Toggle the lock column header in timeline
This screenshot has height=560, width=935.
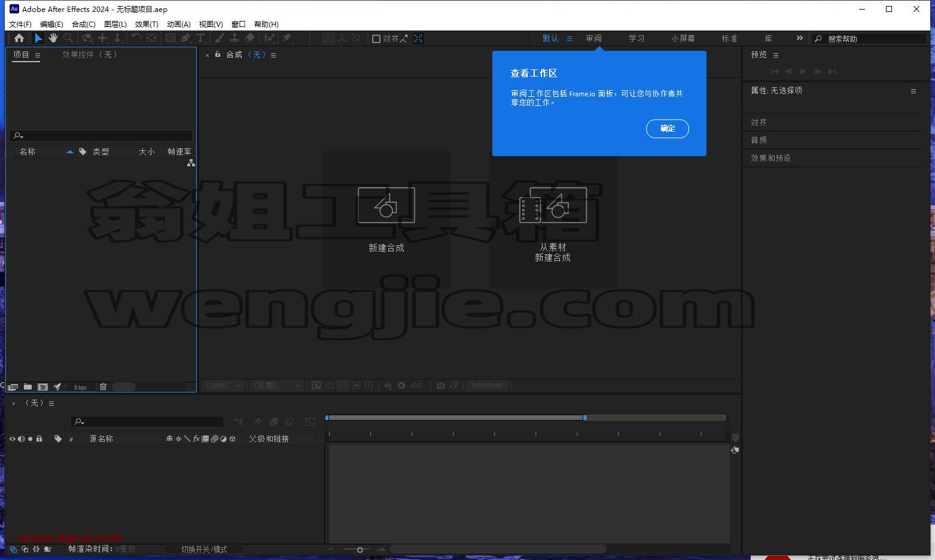[39, 439]
